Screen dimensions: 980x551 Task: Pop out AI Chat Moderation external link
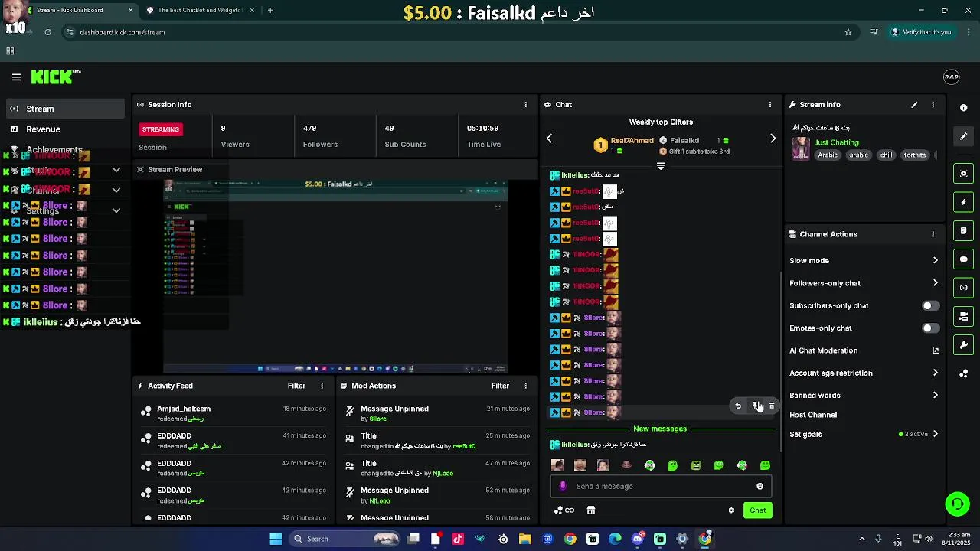tap(936, 350)
